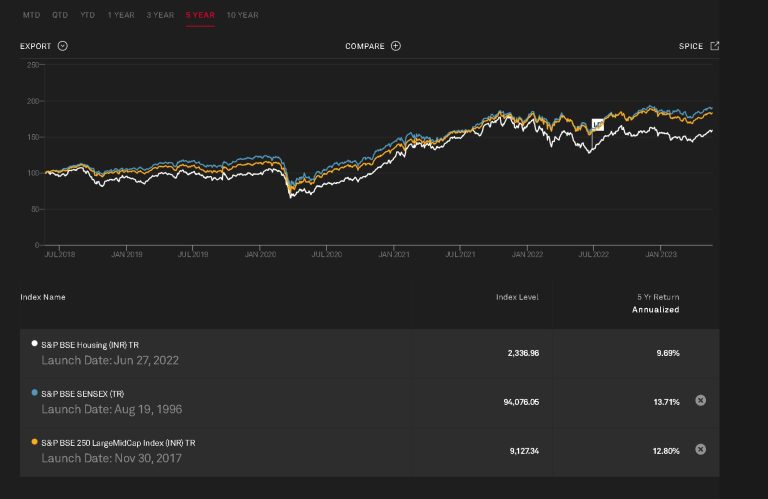This screenshot has width=768, height=499.
Task: Select the 5 Year tab
Action: 200,15
